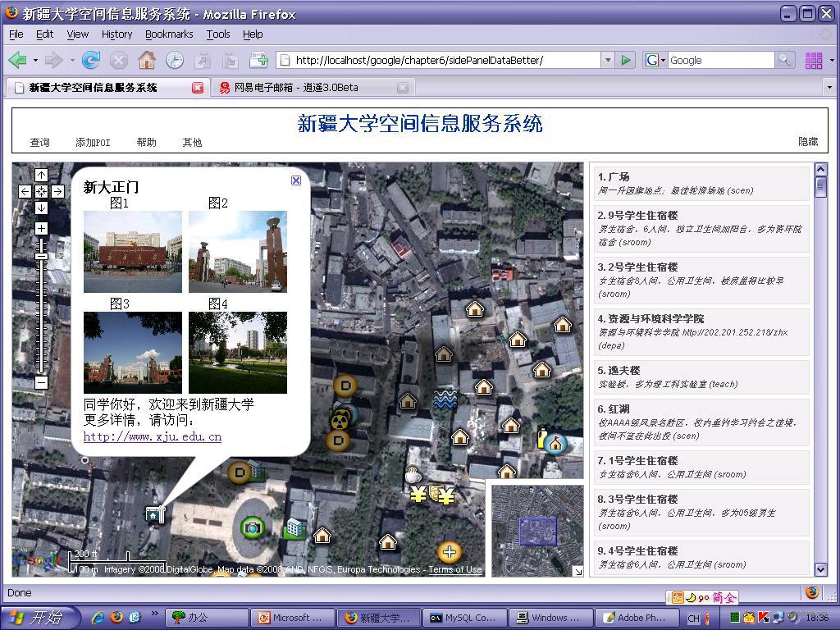Open the http://www.xju.edu.cn link
Viewport: 840px width, 630px height.
[x=153, y=436]
